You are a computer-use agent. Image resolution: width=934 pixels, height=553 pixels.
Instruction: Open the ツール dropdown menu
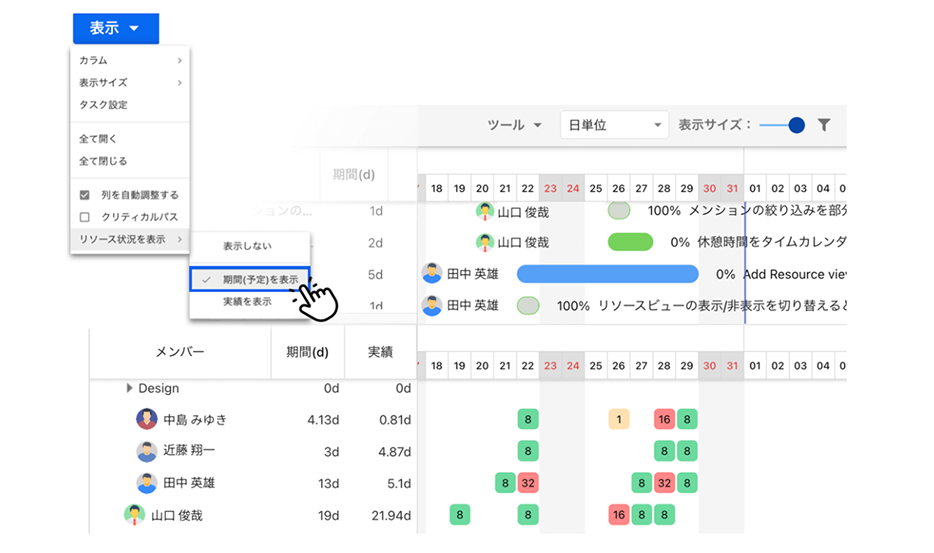coord(514,125)
